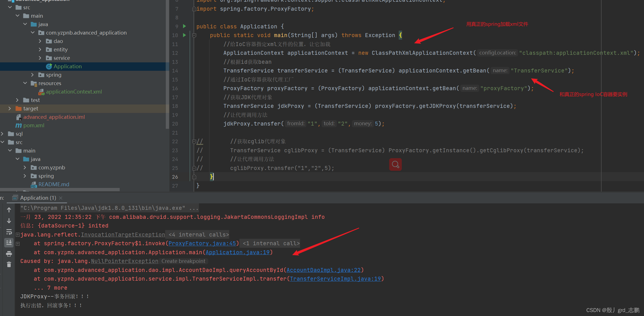The width and height of the screenshot is (644, 316).
Task: Click the Up the Stack Trace arrow
Action: tap(9, 210)
